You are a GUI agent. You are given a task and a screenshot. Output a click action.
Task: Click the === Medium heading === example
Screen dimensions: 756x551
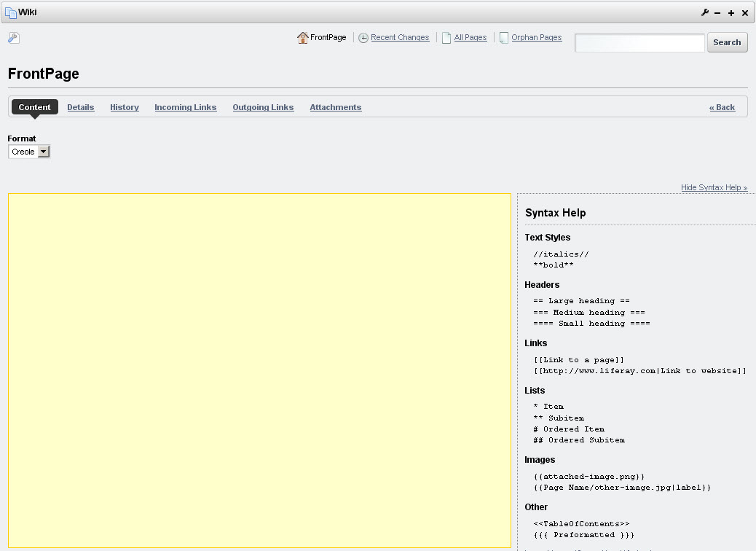[x=589, y=312]
